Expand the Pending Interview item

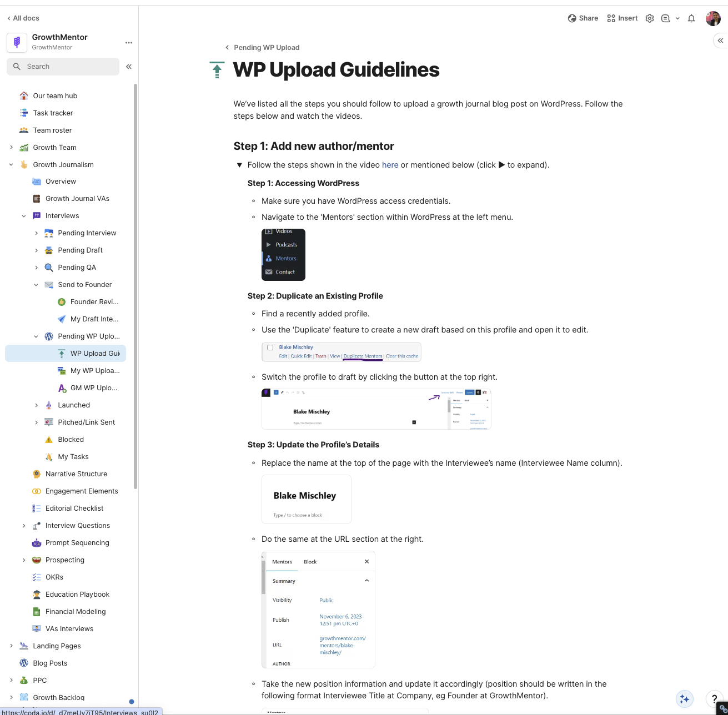(x=36, y=233)
